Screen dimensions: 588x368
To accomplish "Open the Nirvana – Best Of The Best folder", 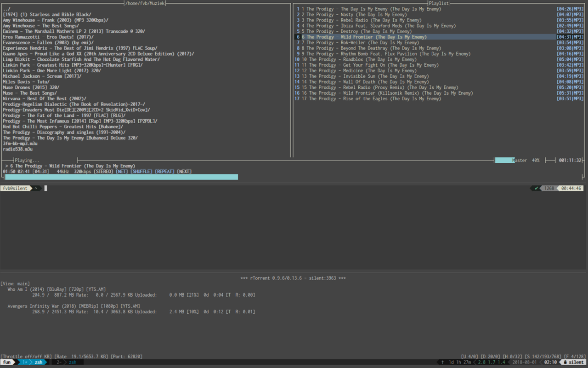I will pyautogui.click(x=45, y=99).
